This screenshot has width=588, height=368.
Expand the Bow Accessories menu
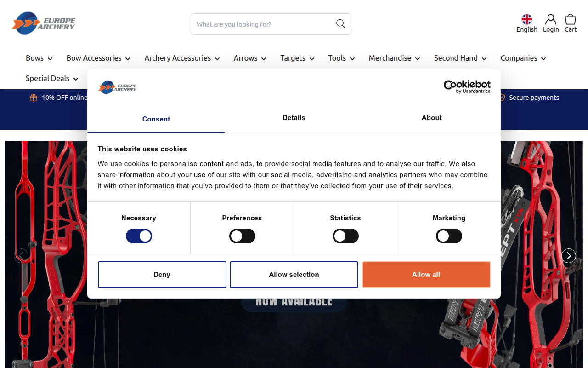[98, 58]
